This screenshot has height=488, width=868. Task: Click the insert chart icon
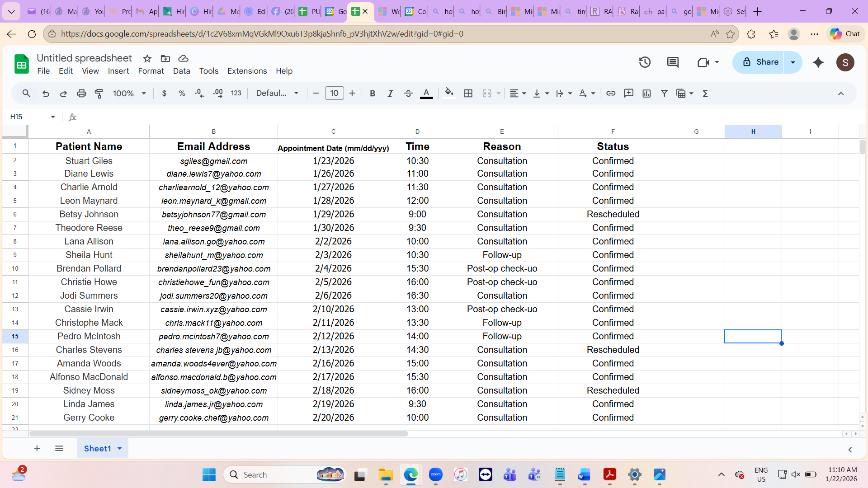click(646, 94)
